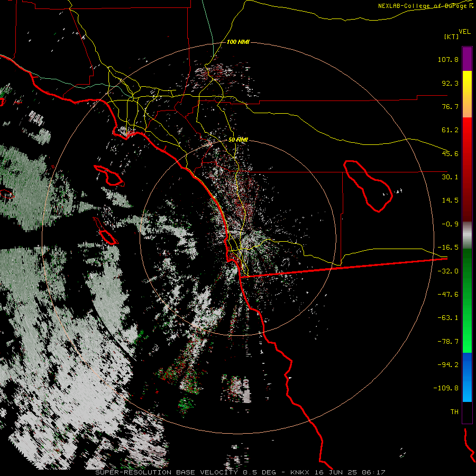Select the -94.2 scale label
This screenshot has height=476, width=476.
coord(448,364)
